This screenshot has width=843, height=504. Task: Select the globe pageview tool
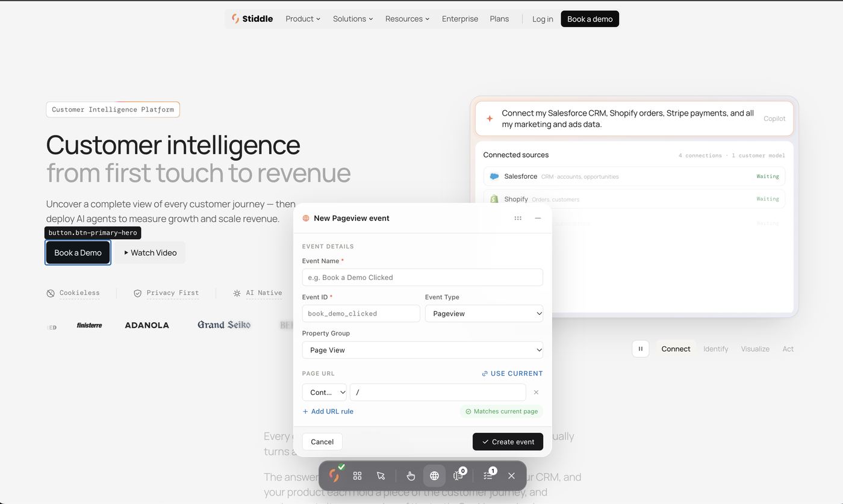[x=434, y=476]
